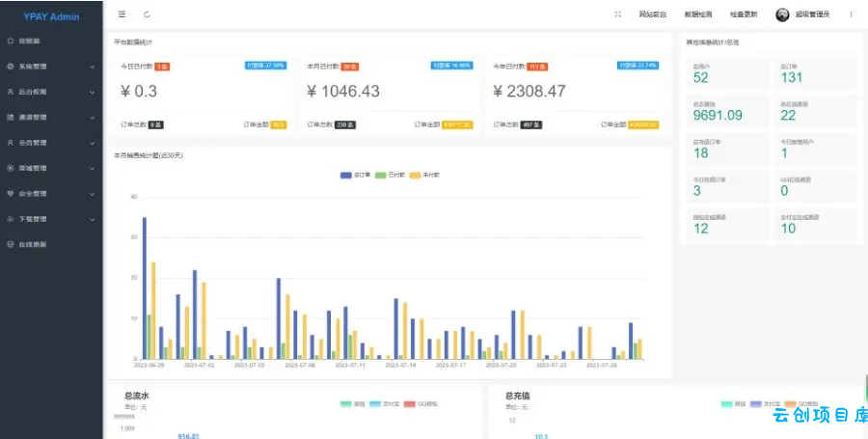Open the vertical three-dots more menu
Viewport: 868px width, 439px height.
(x=851, y=14)
